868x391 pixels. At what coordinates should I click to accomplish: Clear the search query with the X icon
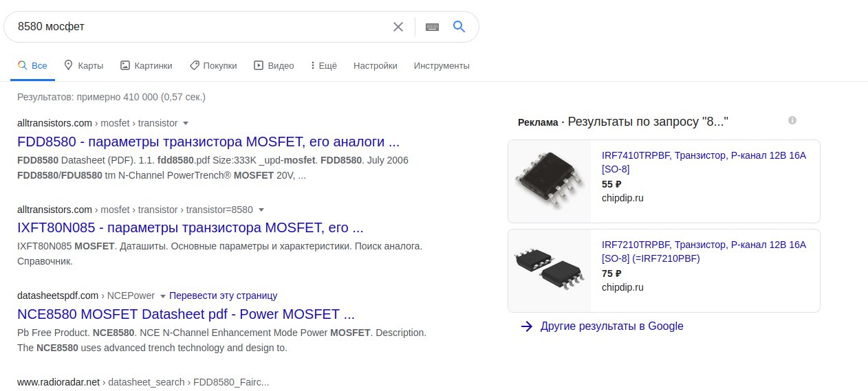[398, 27]
